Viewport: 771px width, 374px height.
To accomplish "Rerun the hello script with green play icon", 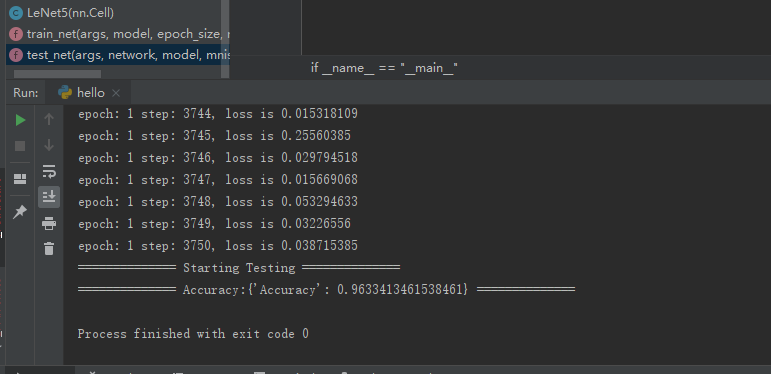I will click(x=20, y=120).
